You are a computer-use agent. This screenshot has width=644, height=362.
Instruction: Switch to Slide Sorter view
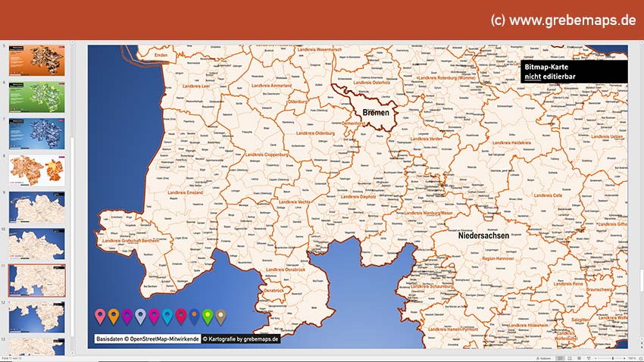(x=570, y=358)
